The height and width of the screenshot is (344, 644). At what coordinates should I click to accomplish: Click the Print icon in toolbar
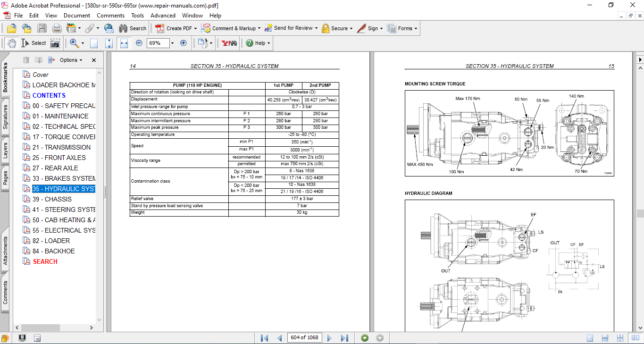point(57,28)
